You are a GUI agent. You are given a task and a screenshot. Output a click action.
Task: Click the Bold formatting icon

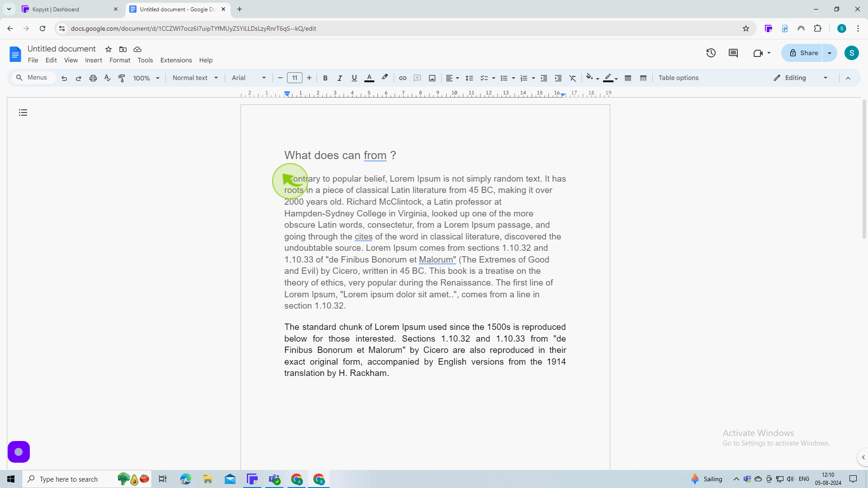click(325, 78)
